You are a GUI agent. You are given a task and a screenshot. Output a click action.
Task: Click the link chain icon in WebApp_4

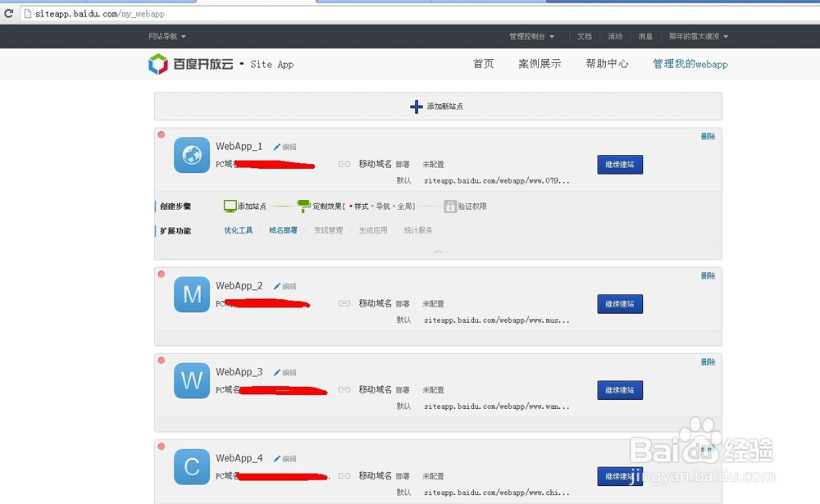[x=344, y=476]
